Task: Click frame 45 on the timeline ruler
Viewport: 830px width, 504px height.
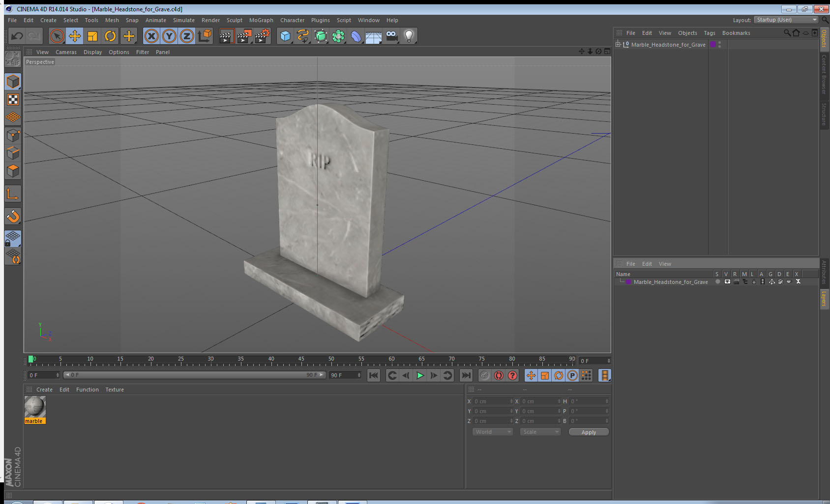Action: point(301,360)
